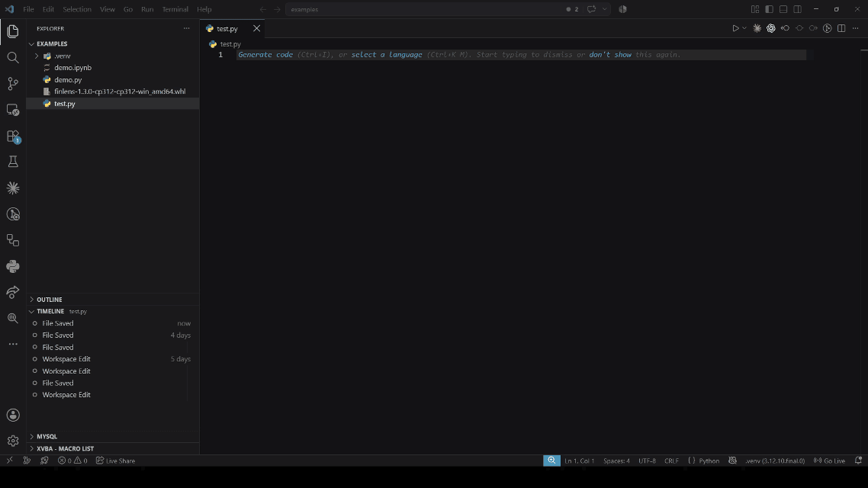
Task: Open the View menu
Action: click(108, 9)
